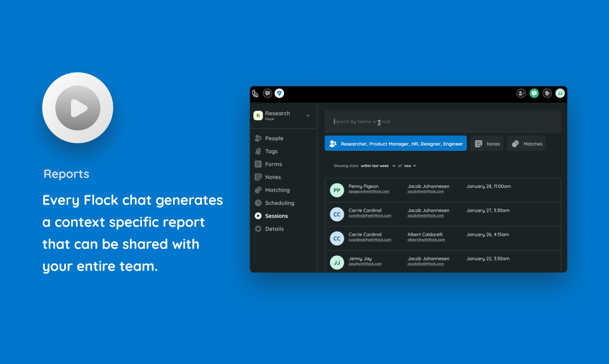Select the blue pin icon in top bar
This screenshot has height=364, width=609.
pos(280,93)
